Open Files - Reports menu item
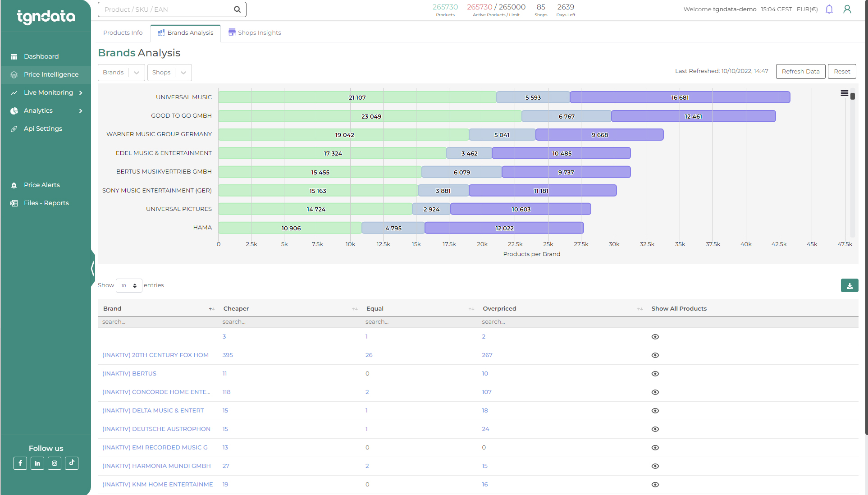This screenshot has height=495, width=868. (x=46, y=203)
